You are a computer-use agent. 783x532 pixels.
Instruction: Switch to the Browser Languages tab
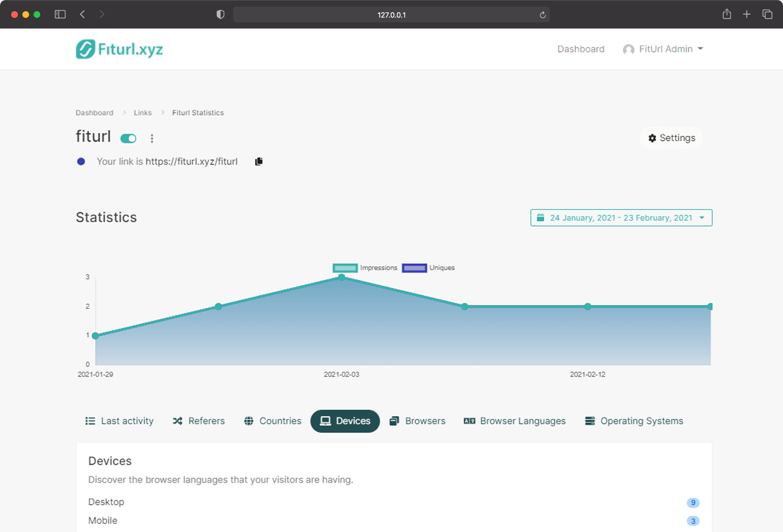pos(515,421)
